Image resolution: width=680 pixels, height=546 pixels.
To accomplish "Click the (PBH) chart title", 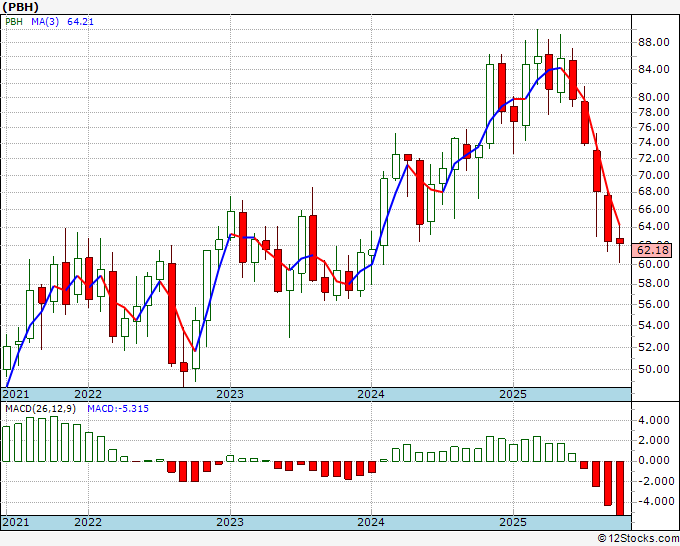I will click(x=20, y=7).
